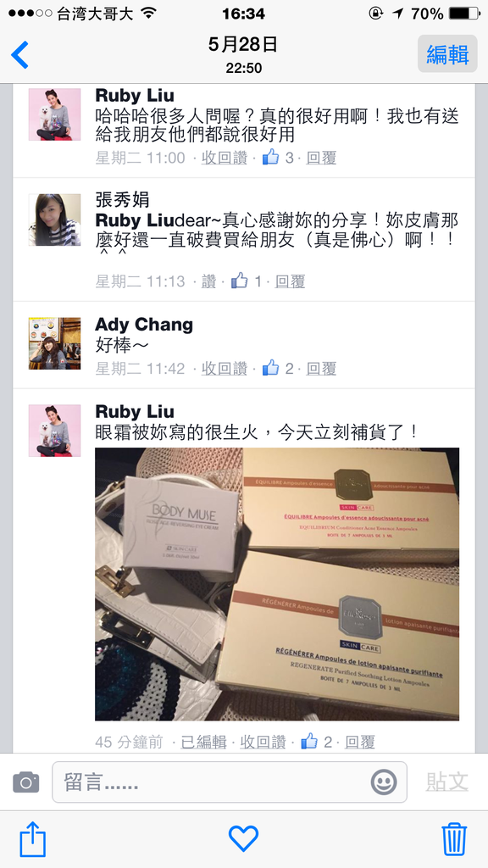
Task: Open the skincare boxes photo
Action: 277,584
